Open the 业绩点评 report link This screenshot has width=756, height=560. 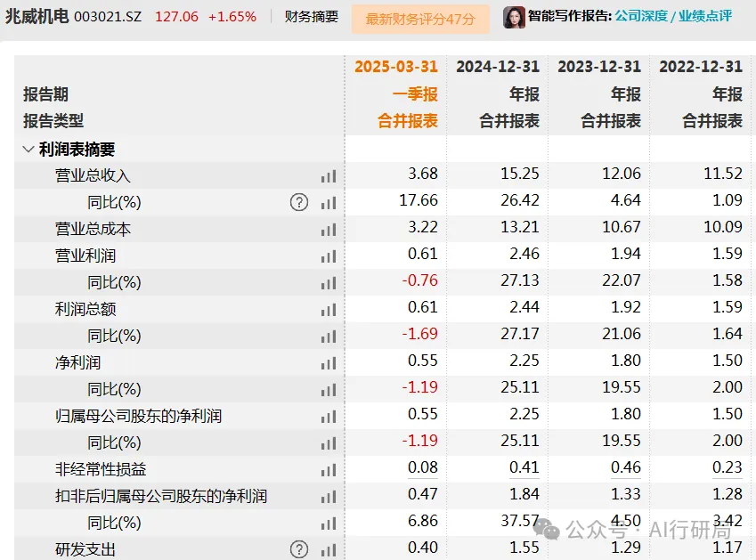point(705,16)
